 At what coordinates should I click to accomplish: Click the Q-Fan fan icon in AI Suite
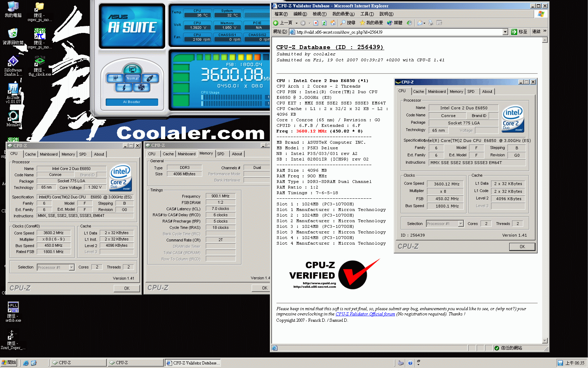coord(141,87)
